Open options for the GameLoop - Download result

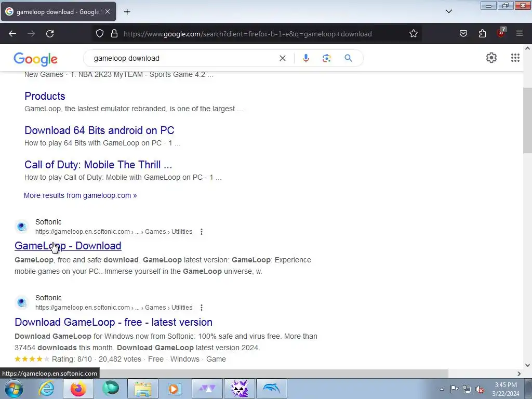202,232
